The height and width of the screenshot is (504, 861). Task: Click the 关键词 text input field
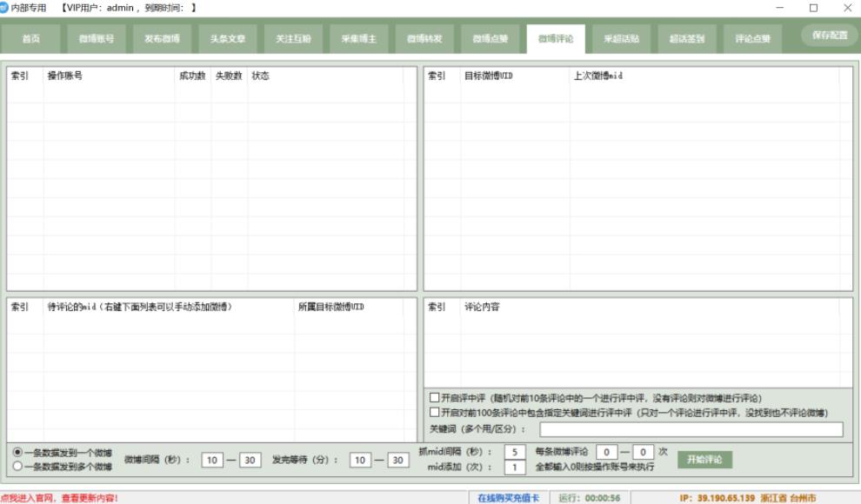(x=691, y=429)
